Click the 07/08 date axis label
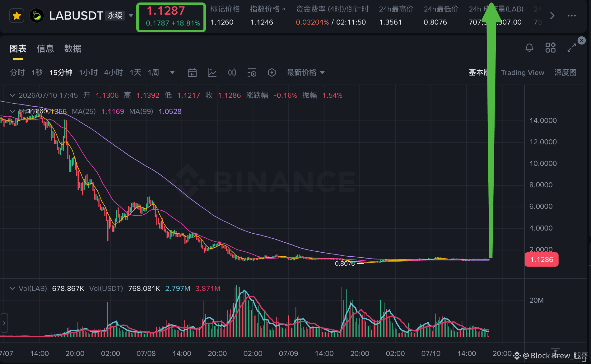This screenshot has width=591, height=364. click(x=146, y=353)
